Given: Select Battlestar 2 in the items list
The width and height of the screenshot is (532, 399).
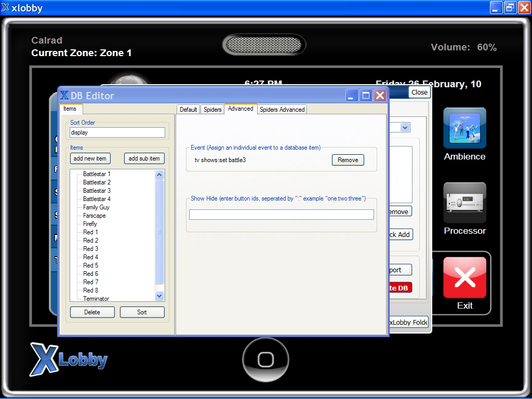Looking at the screenshot, I should pos(97,182).
